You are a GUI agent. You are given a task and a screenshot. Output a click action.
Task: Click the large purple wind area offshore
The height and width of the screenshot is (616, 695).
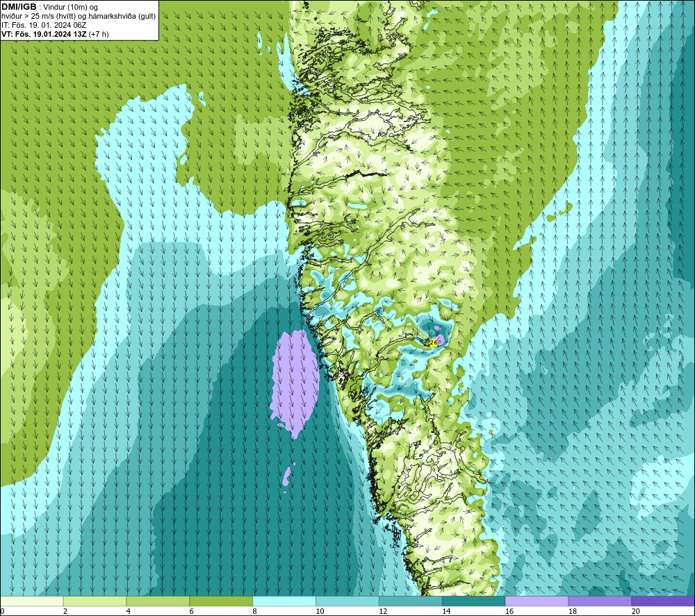click(x=295, y=383)
